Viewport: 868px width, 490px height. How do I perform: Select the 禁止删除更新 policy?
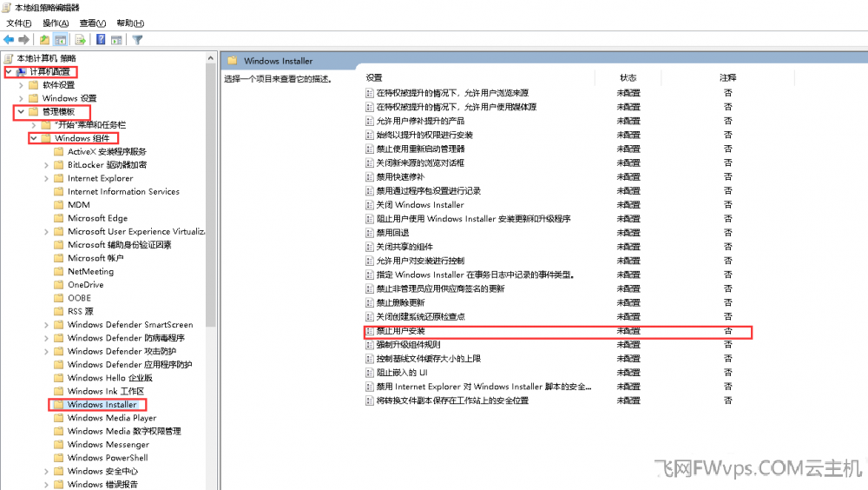coord(401,302)
